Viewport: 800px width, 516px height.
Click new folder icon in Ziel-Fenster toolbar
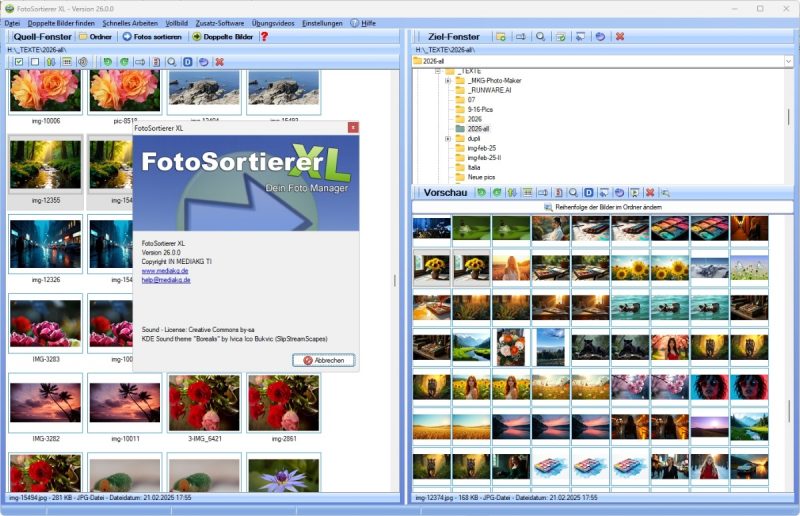click(501, 37)
